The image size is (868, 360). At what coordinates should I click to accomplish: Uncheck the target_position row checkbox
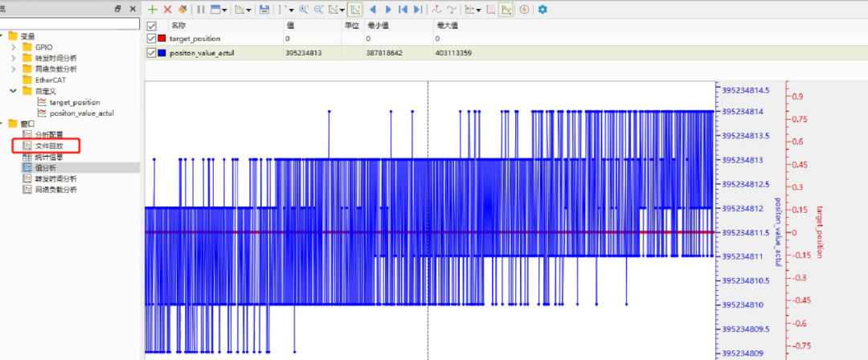pos(151,39)
